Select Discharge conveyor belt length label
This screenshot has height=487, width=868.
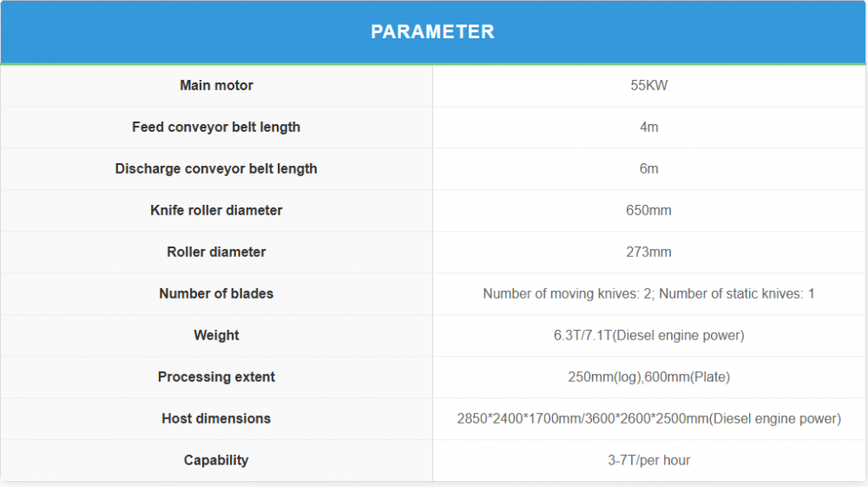coord(216,168)
